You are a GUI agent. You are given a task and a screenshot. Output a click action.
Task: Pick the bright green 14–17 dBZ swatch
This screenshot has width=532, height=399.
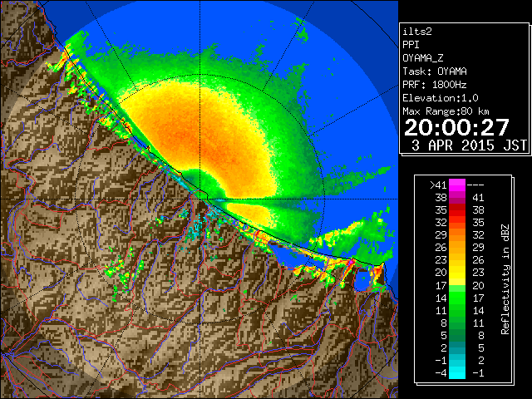[457, 298]
